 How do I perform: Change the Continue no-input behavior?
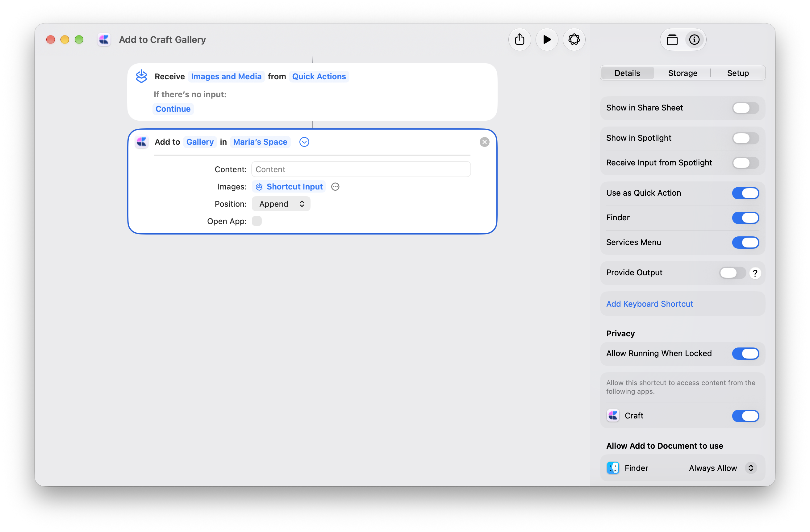[x=173, y=109]
